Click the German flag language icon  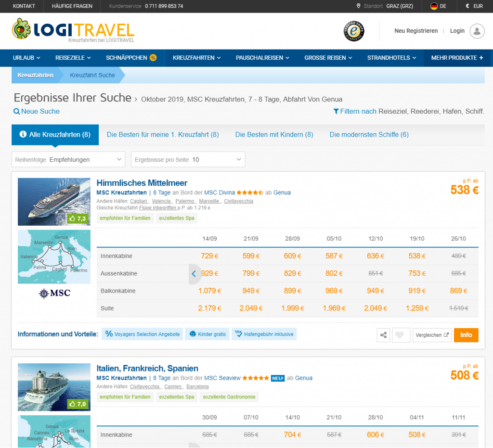pos(434,6)
